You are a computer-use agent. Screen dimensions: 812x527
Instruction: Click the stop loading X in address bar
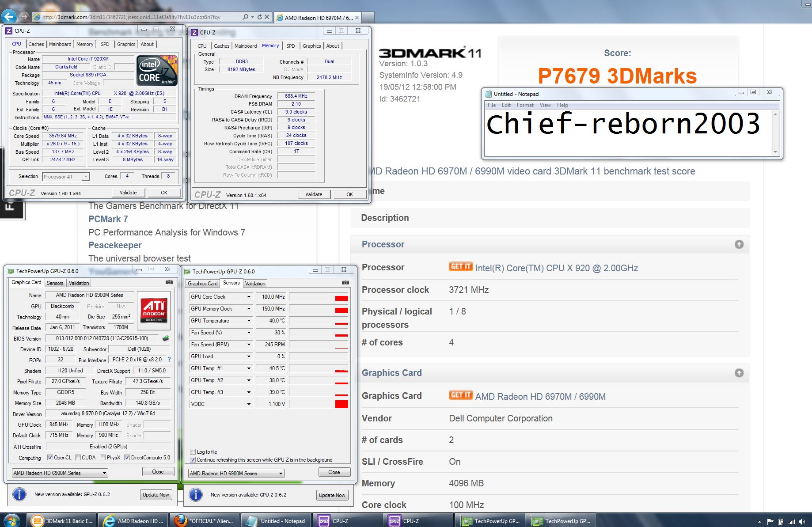tap(267, 17)
